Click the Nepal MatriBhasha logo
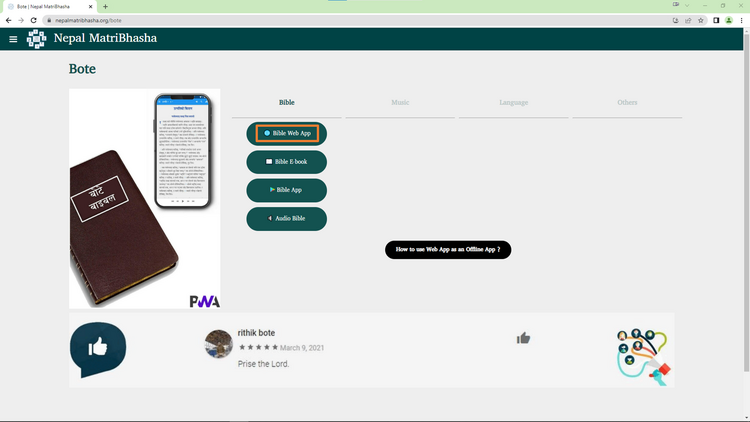Image resolution: width=750 pixels, height=422 pixels. (37, 39)
